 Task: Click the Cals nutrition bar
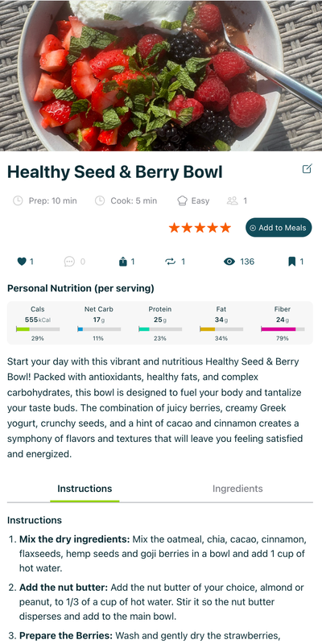click(x=38, y=329)
